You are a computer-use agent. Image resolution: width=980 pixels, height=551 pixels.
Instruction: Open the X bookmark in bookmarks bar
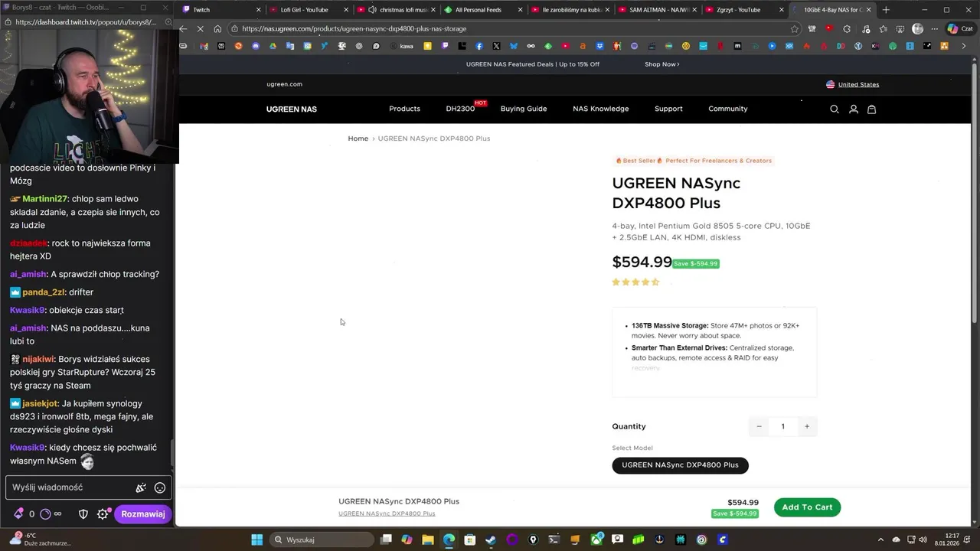(496, 46)
